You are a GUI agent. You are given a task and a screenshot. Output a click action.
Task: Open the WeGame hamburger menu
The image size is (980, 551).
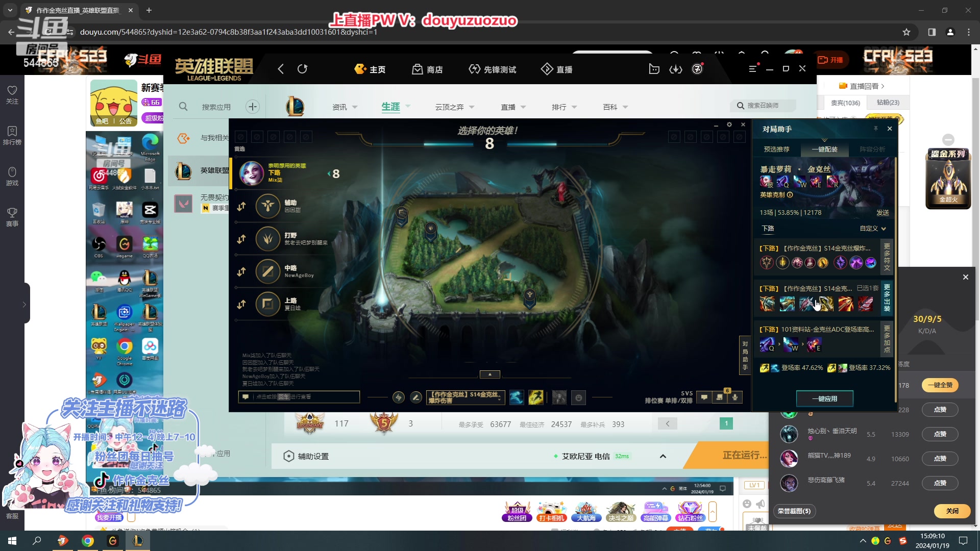click(753, 69)
